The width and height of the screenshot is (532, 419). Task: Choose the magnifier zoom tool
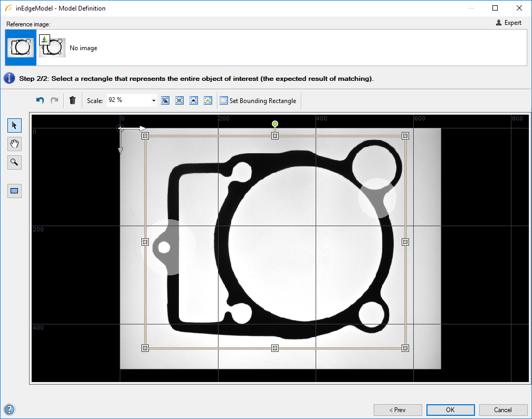[14, 162]
